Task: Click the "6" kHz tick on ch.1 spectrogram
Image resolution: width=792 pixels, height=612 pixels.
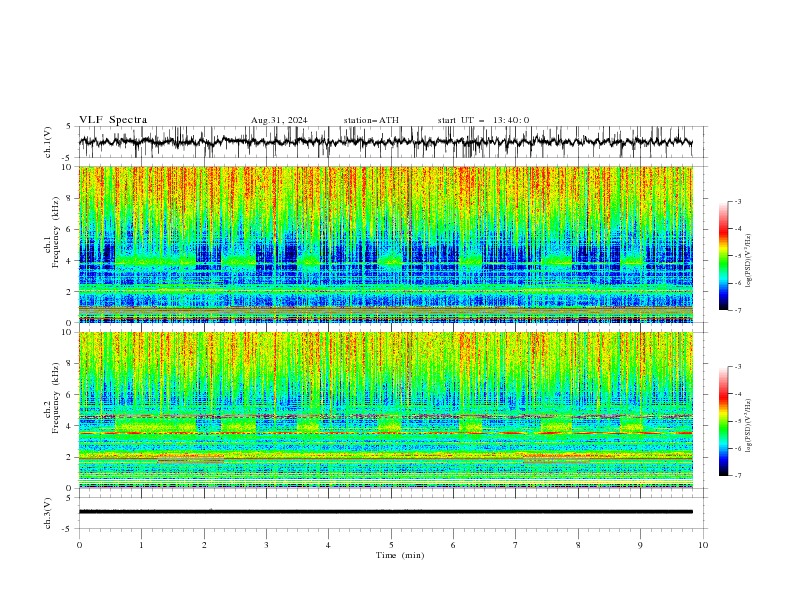Action: [x=70, y=229]
